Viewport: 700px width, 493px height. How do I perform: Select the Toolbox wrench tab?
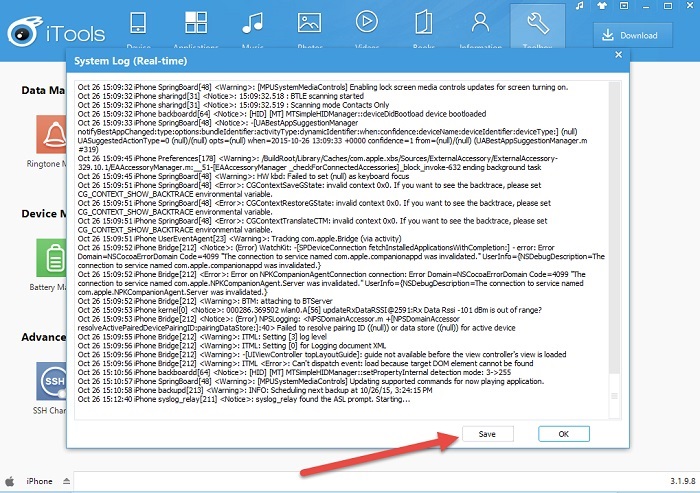tap(538, 25)
